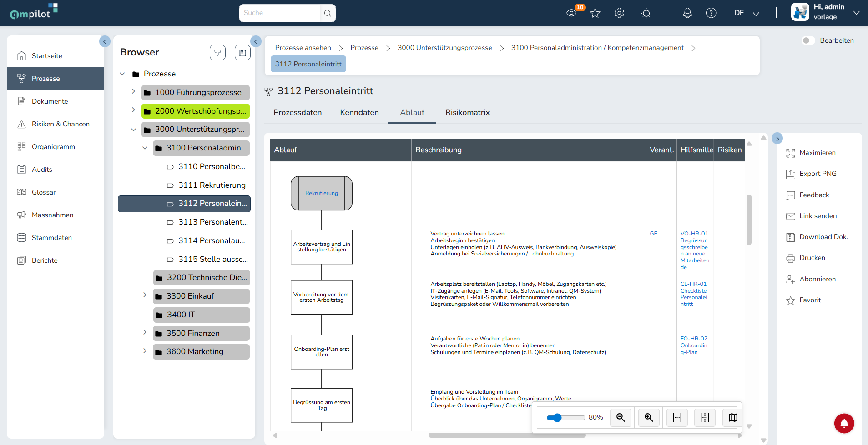Click the zoom in magnifier icon
Image resolution: width=868 pixels, height=445 pixels.
tap(649, 417)
